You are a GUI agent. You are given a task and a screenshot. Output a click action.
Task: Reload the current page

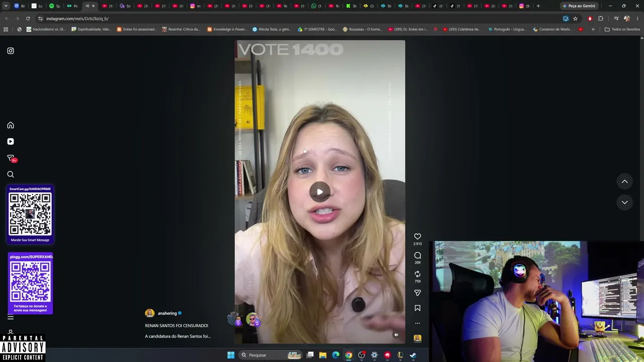(28, 19)
